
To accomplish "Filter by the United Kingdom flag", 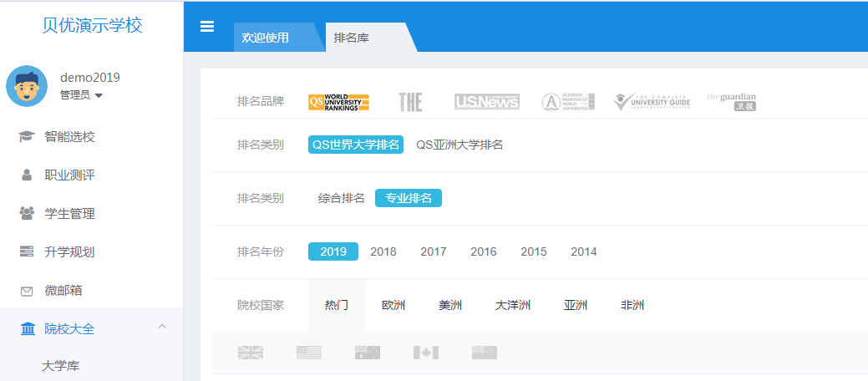I will pos(251,353).
